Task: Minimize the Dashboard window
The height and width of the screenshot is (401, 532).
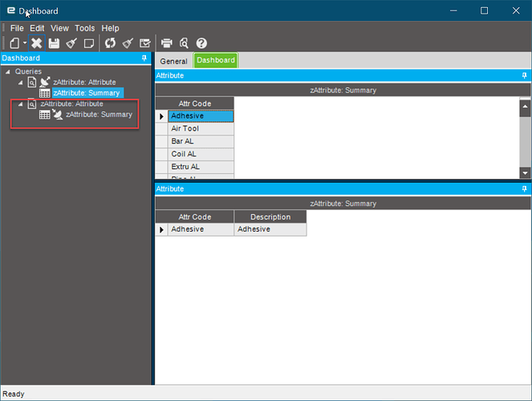Action: (x=453, y=10)
